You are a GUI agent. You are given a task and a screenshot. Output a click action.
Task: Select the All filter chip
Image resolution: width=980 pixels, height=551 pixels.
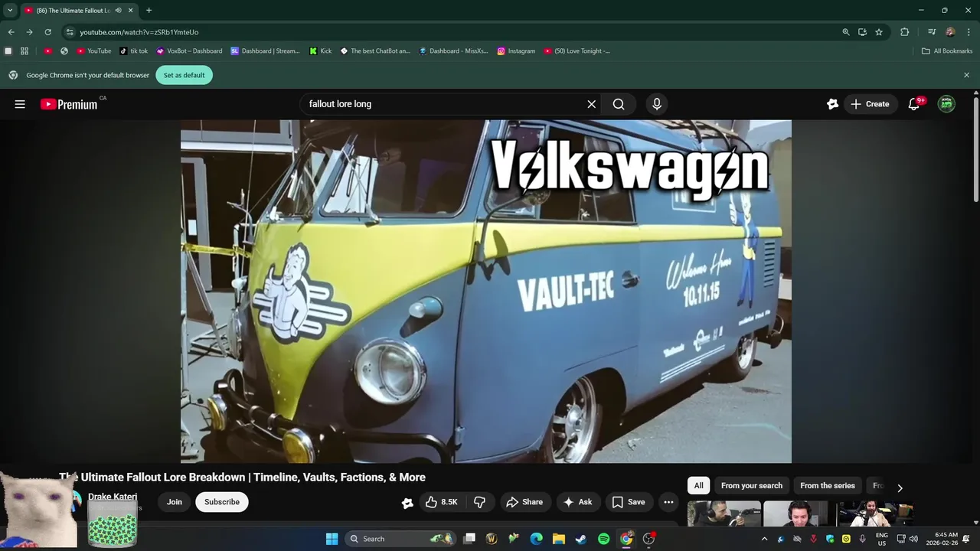pyautogui.click(x=698, y=486)
